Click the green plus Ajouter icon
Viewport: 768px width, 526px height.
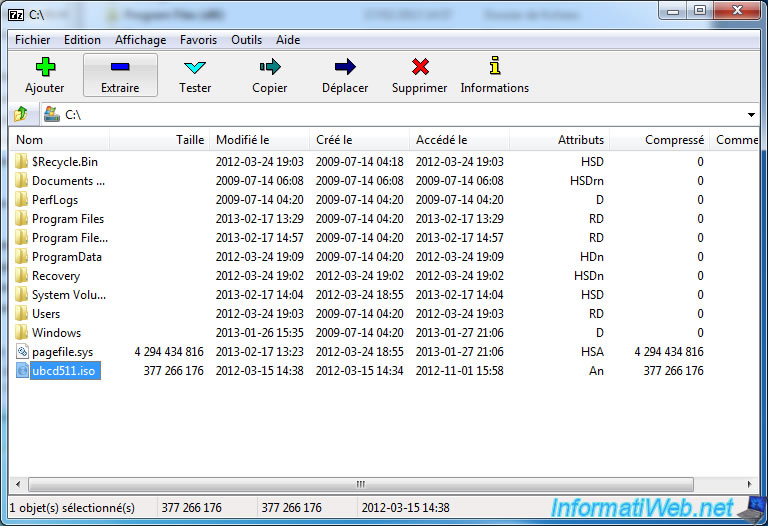pos(44,68)
